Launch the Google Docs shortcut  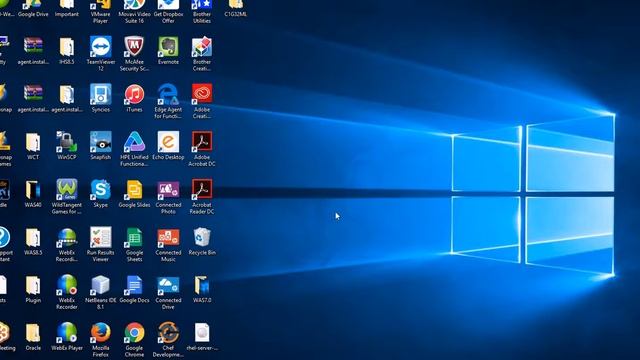(134, 285)
